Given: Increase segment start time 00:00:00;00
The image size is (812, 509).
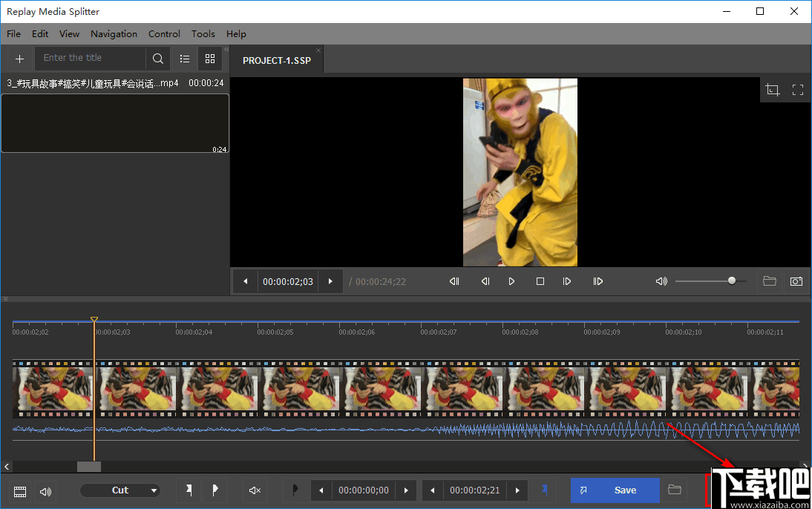Looking at the screenshot, I should point(406,490).
